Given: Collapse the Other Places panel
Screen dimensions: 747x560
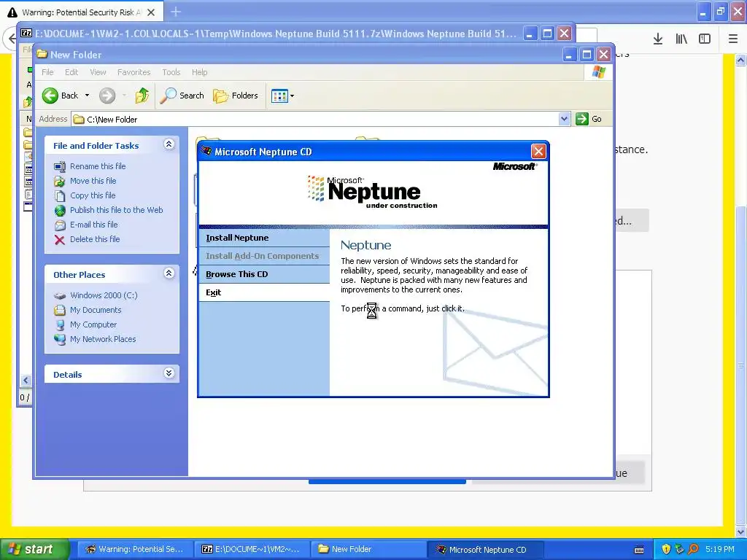Looking at the screenshot, I should pyautogui.click(x=169, y=273).
